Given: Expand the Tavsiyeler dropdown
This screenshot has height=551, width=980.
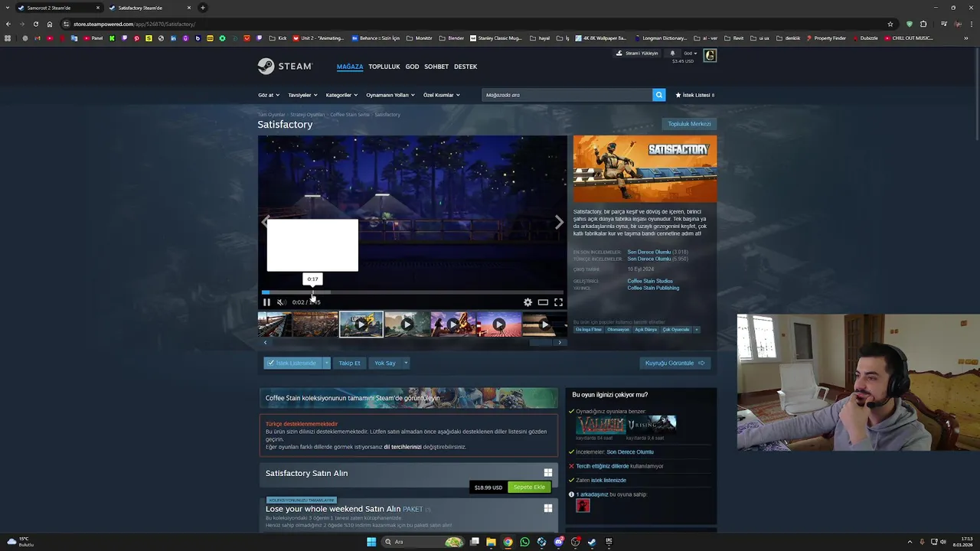Looking at the screenshot, I should point(302,95).
